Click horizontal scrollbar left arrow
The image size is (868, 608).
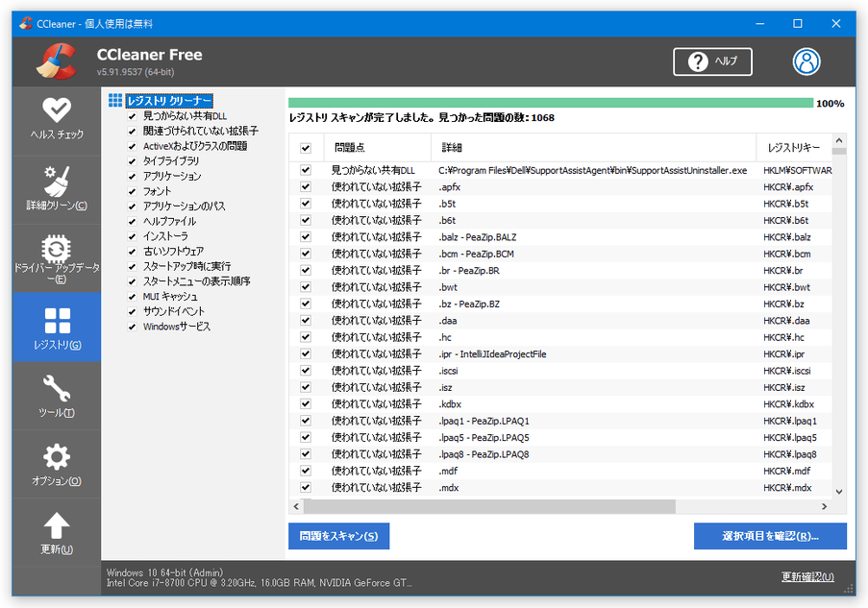[296, 506]
